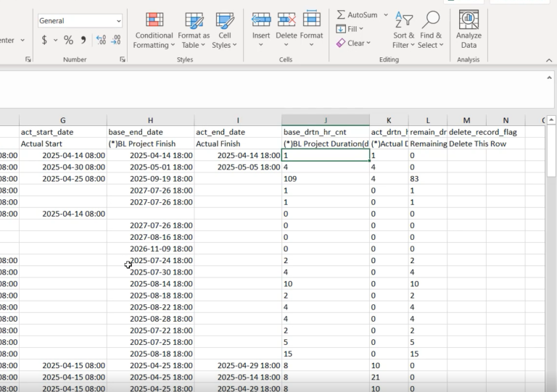Select the act_start_date header cell
The height and width of the screenshot is (392, 557).
63,132
